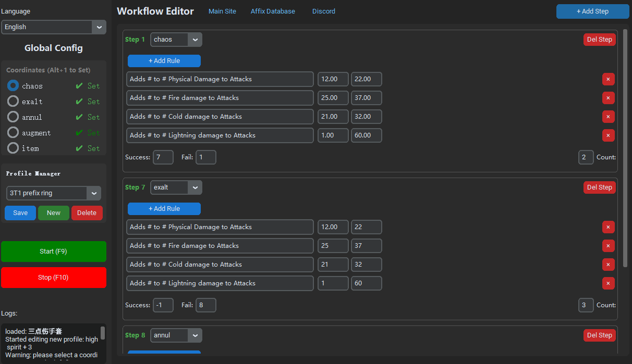Edit Step 7 Fire damage maximum 37
The height and width of the screenshot is (364, 632).
[x=367, y=246]
